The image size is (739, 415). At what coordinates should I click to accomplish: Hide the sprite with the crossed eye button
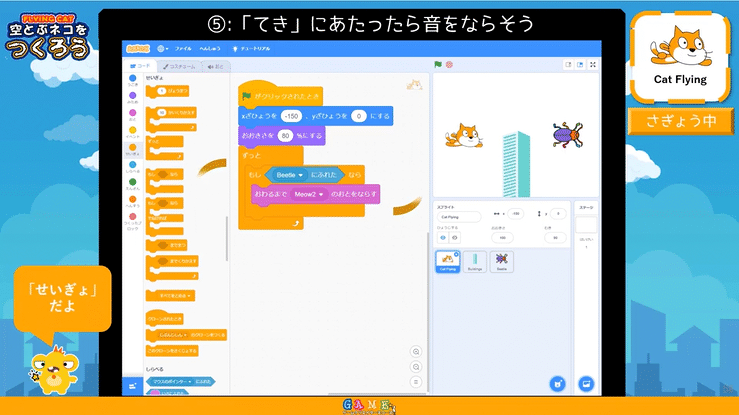[x=455, y=238]
